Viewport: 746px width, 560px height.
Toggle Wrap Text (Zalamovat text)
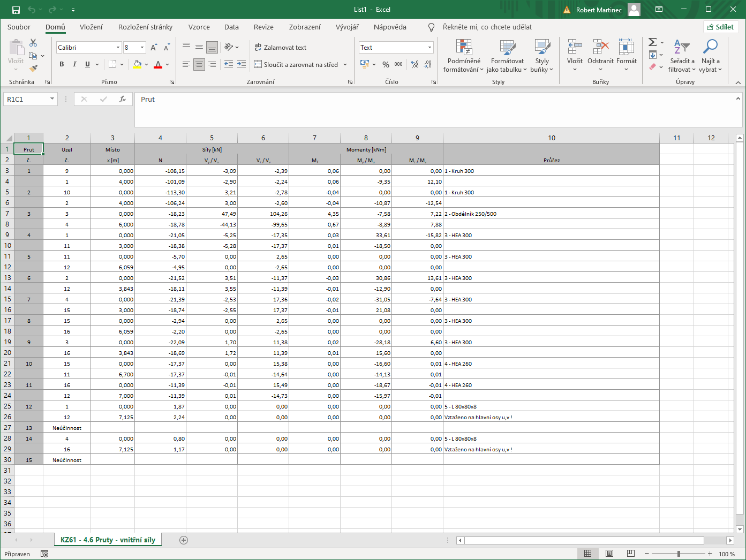281,48
